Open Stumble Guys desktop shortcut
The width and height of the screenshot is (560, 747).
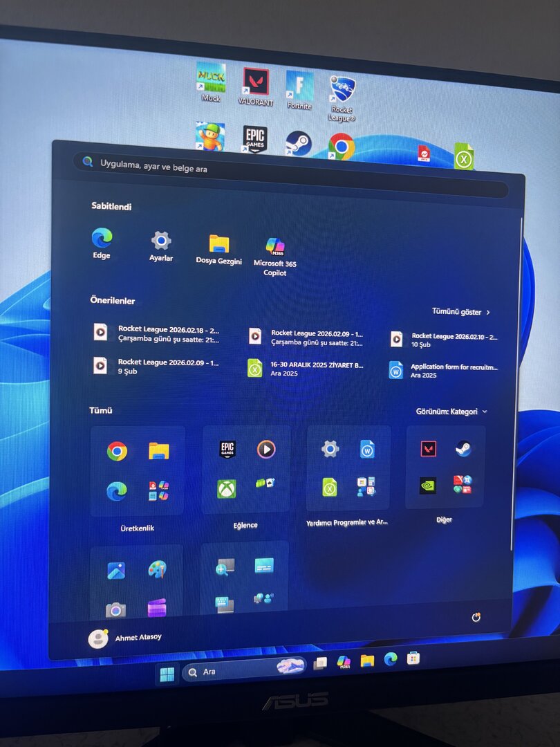point(210,136)
